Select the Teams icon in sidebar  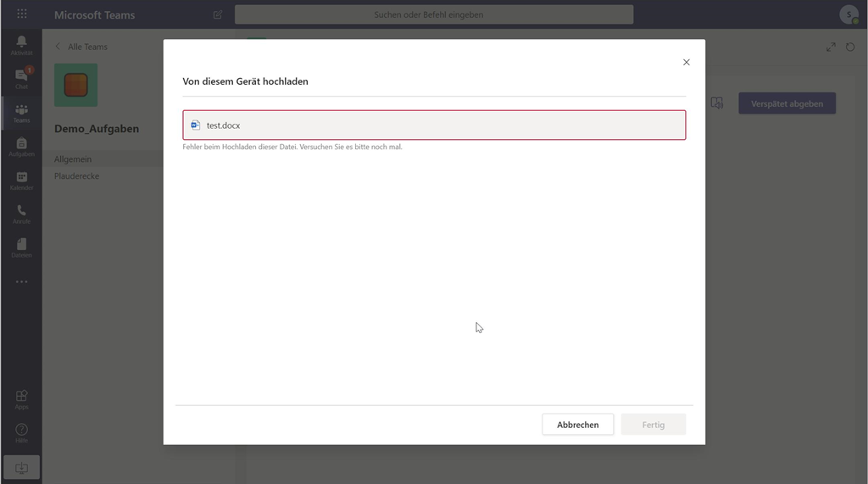pos(21,113)
